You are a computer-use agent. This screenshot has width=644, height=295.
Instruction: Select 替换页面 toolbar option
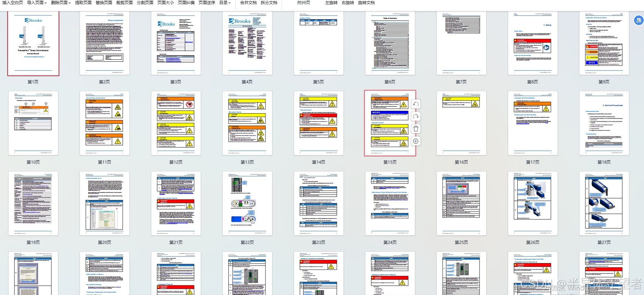(x=104, y=3)
